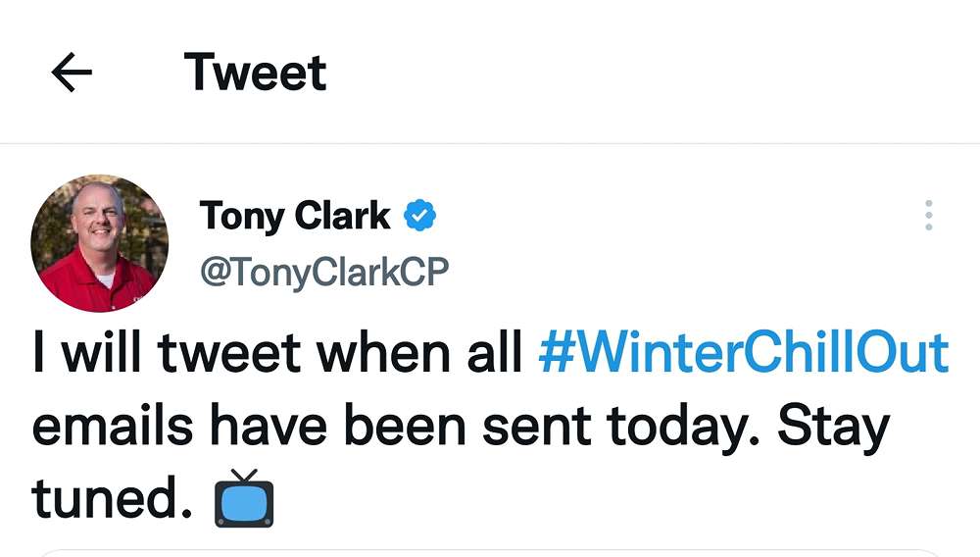The height and width of the screenshot is (557, 980).
Task: Click the blue verified badge
Action: [x=420, y=216]
